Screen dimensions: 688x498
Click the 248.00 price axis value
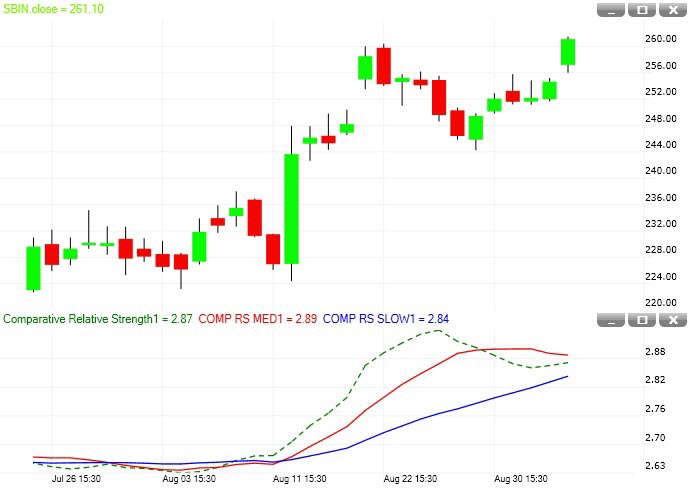[x=660, y=118]
